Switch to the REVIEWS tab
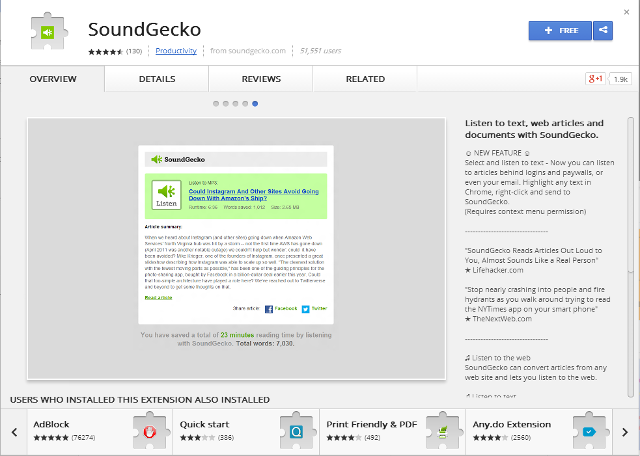This screenshot has width=640, height=456. pyautogui.click(x=261, y=79)
